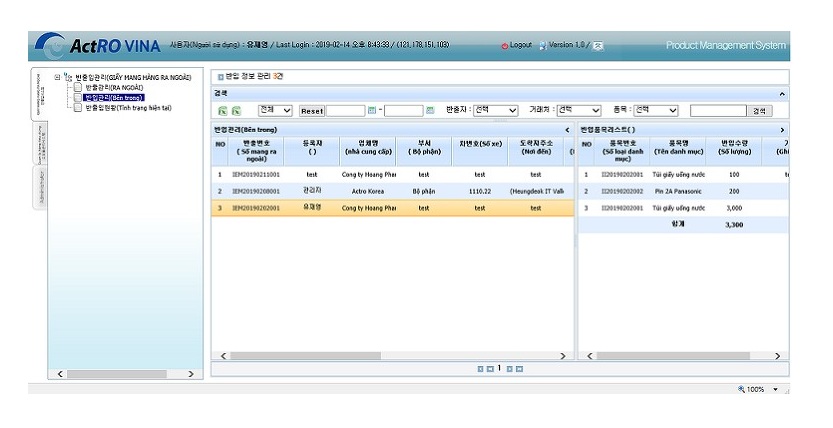Viewport: 833px width, 428px height.
Task: Click the (Heungdeok IT Valley) destination cell
Action: click(x=536, y=191)
